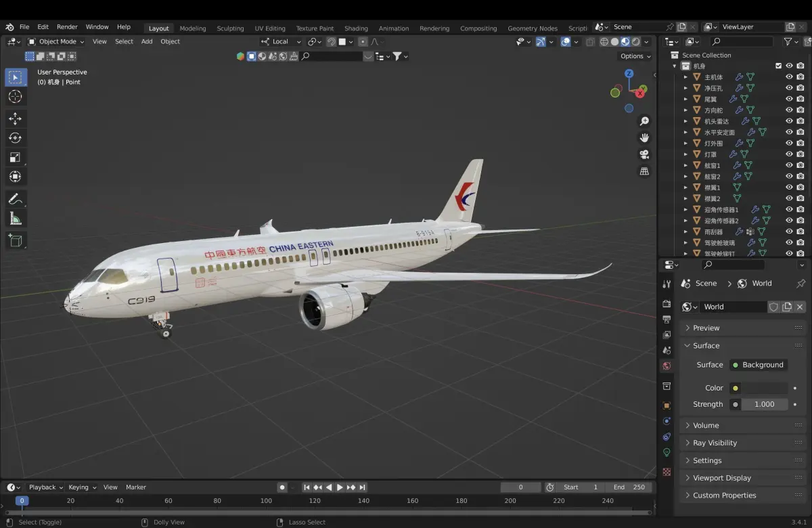Select the Annotate tool
The image size is (812, 528).
click(16, 199)
